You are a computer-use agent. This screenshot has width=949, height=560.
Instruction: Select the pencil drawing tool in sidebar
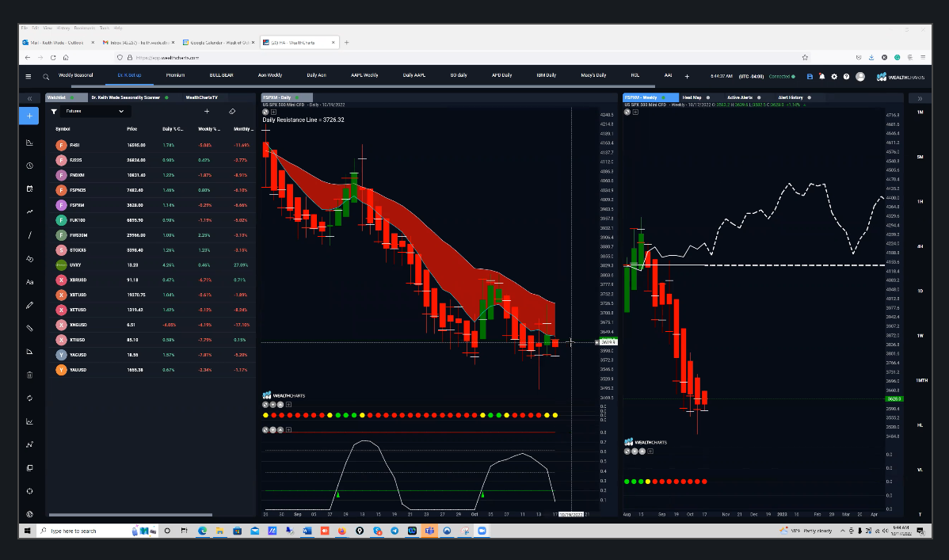tap(29, 305)
